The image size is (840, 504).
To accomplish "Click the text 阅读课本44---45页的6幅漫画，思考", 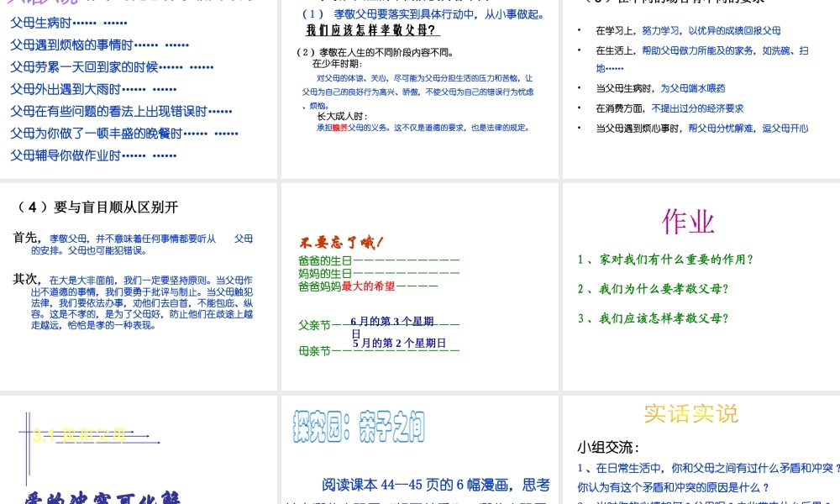I will click(x=435, y=485).
